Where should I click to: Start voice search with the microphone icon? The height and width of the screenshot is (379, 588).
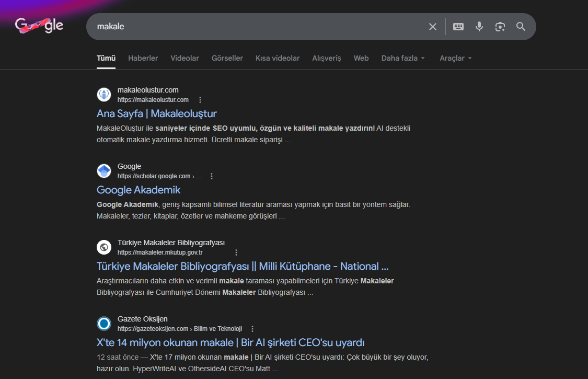479,27
